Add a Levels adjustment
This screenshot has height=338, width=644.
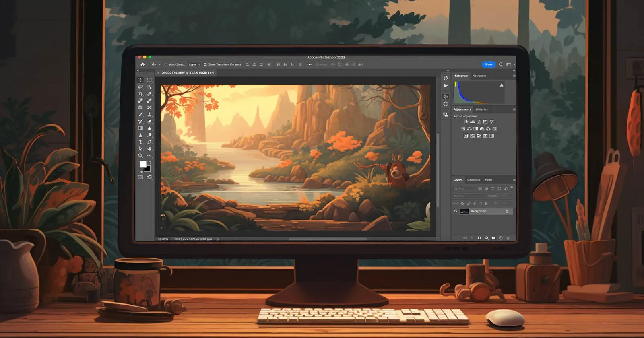[473, 122]
